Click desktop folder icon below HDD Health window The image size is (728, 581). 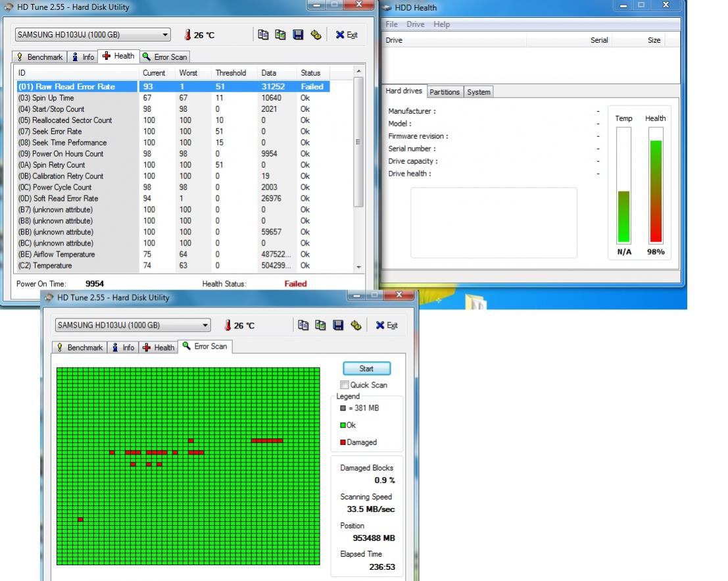(x=475, y=301)
